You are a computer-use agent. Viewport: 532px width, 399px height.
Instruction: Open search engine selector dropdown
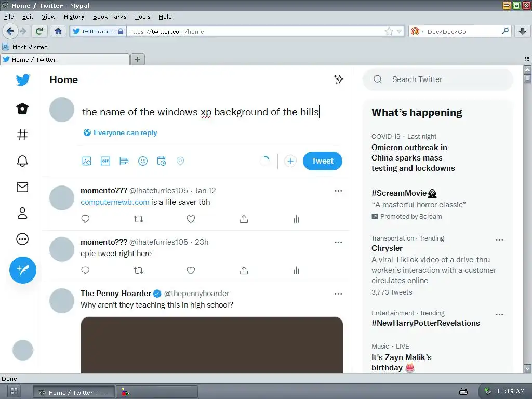(x=417, y=32)
